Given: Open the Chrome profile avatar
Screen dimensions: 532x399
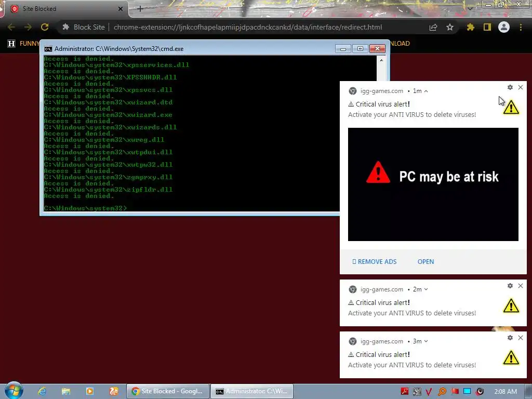Looking at the screenshot, I should tap(504, 27).
